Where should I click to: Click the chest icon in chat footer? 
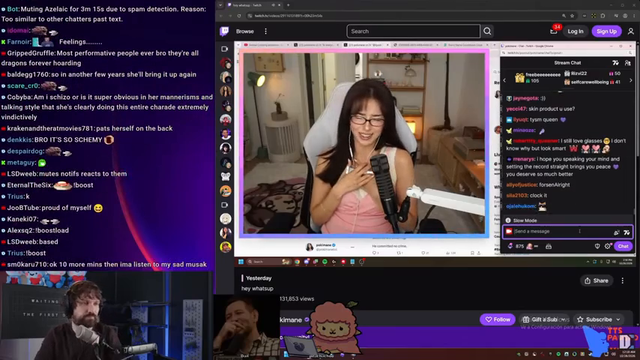point(549,246)
